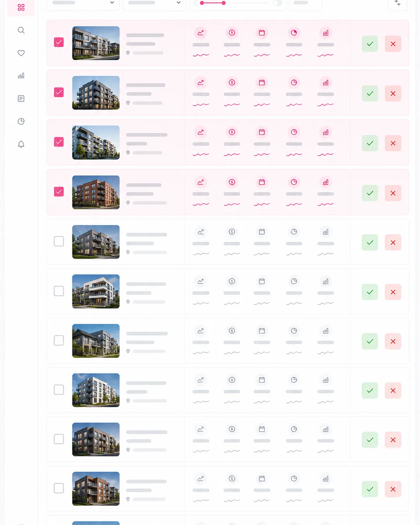This screenshot has height=525, width=420.
Task: Open the document notes sidebar icon
Action: (x=21, y=98)
